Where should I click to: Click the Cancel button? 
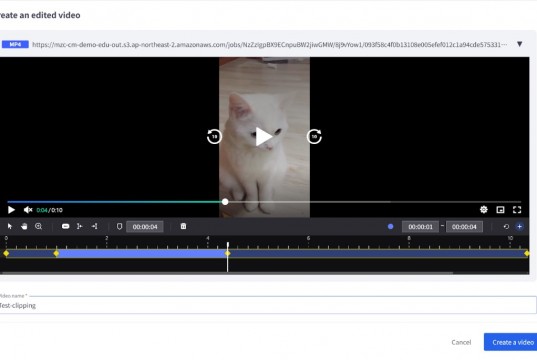point(461,342)
